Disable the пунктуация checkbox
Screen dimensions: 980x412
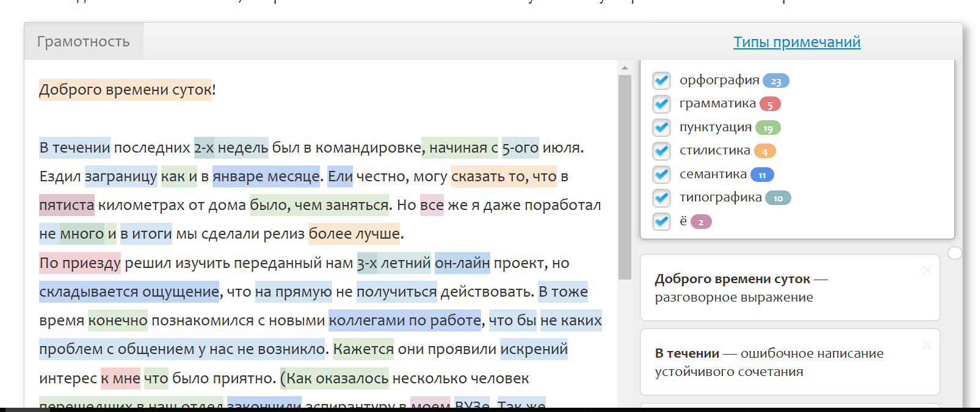tap(661, 128)
